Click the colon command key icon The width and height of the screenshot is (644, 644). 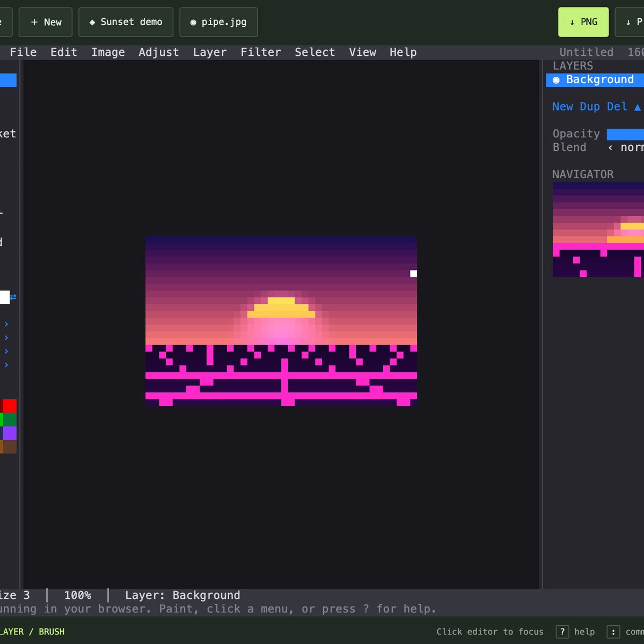tap(613, 632)
